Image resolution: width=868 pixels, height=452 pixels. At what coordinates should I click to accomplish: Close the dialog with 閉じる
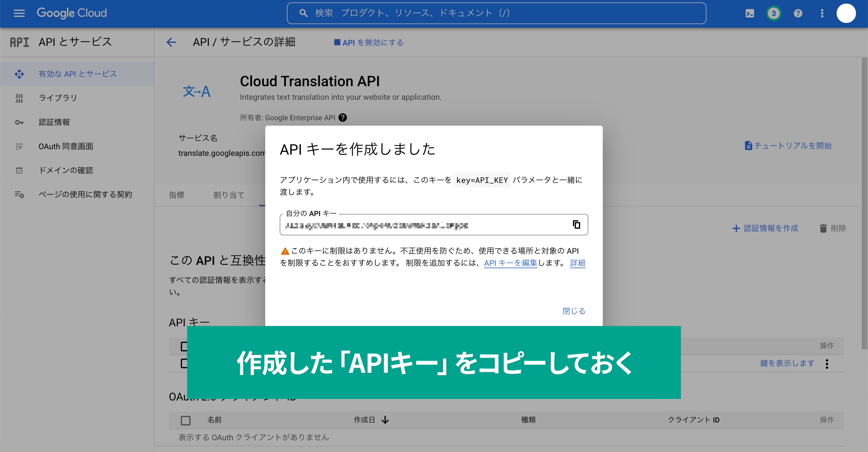click(x=574, y=311)
